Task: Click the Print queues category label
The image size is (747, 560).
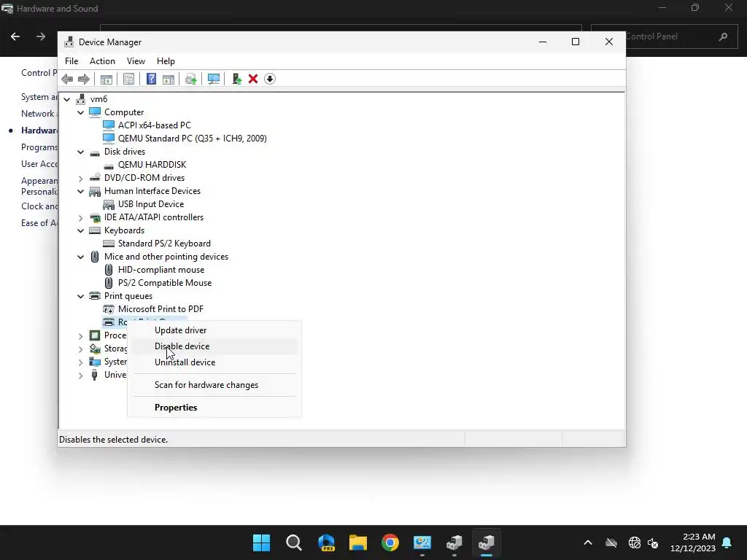Action: tap(128, 296)
